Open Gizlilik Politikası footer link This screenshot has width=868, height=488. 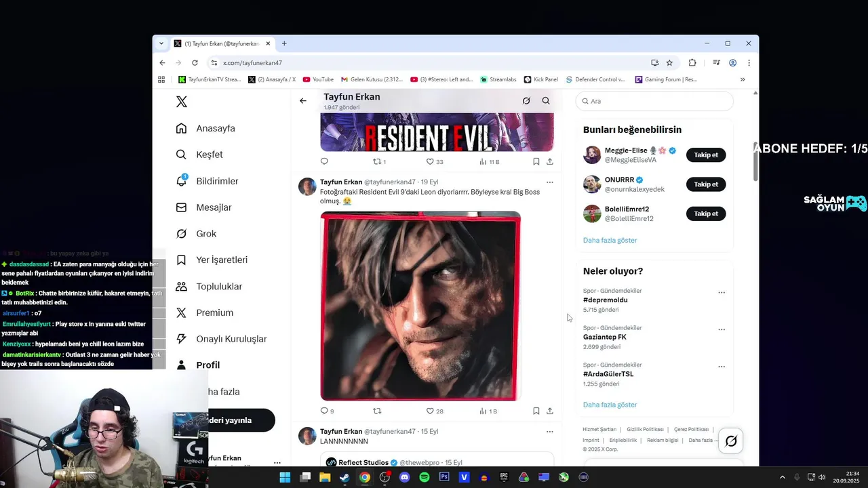[x=645, y=430]
